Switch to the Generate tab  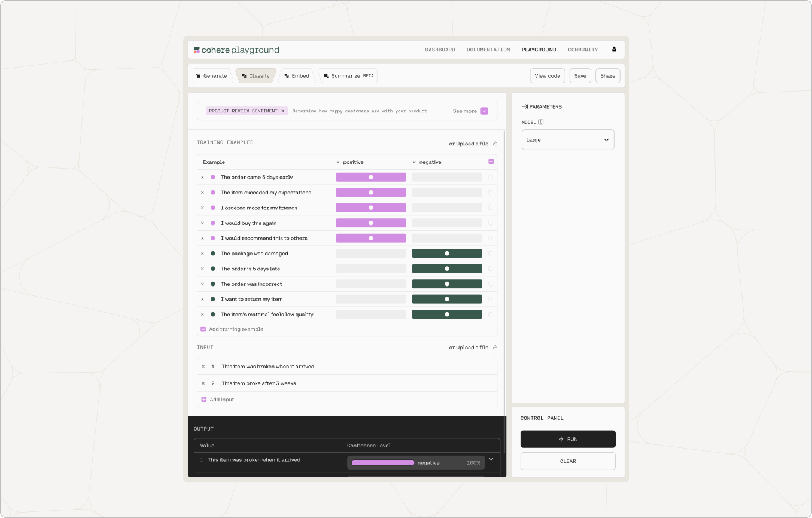pyautogui.click(x=212, y=76)
